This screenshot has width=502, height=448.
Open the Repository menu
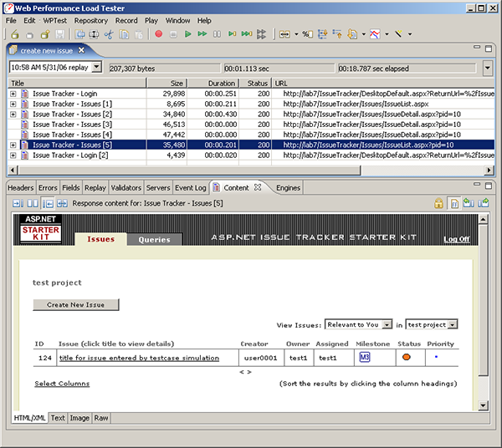click(x=91, y=21)
